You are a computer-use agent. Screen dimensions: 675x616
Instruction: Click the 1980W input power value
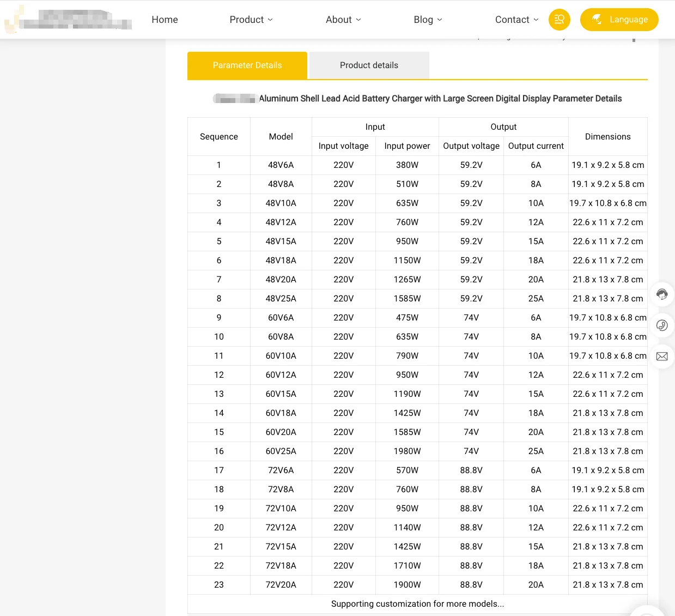(x=407, y=451)
